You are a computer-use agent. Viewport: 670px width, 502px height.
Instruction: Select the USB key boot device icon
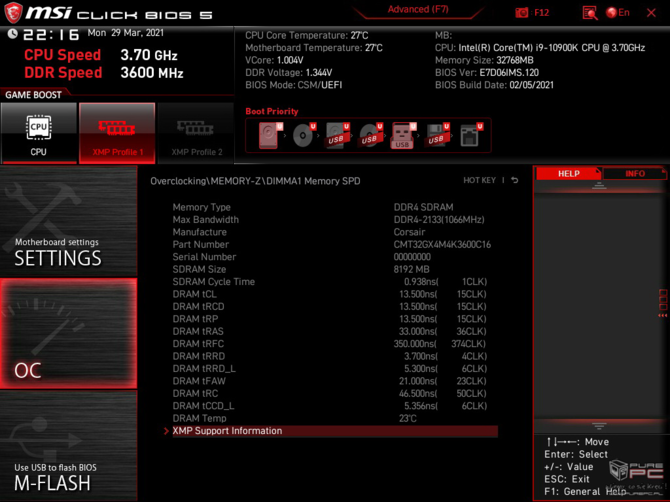click(x=403, y=135)
